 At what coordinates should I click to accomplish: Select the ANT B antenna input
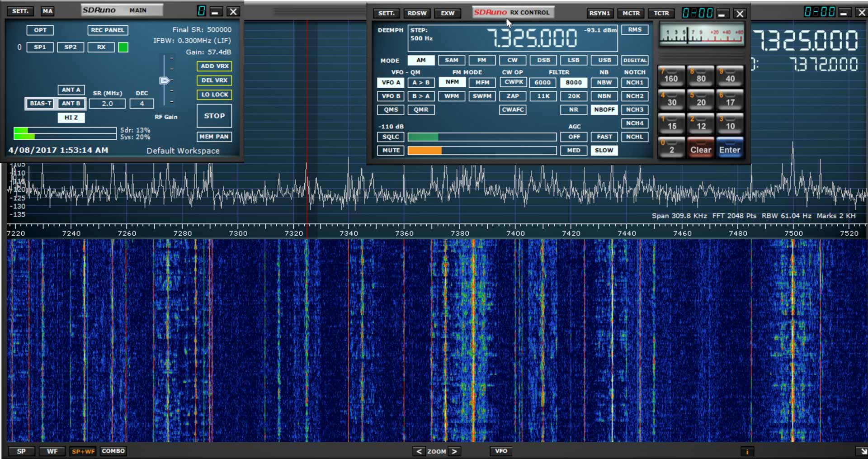(x=71, y=104)
